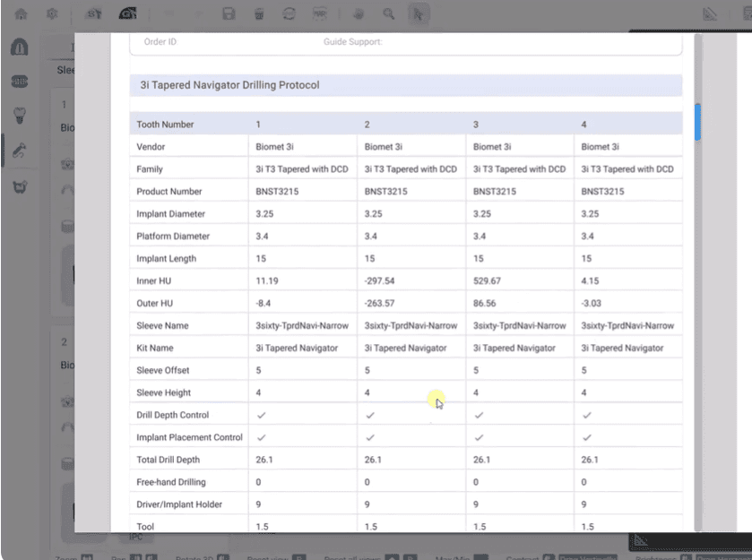The image size is (752, 560).
Task: Click Outer HU value 86.56
Action: click(484, 304)
